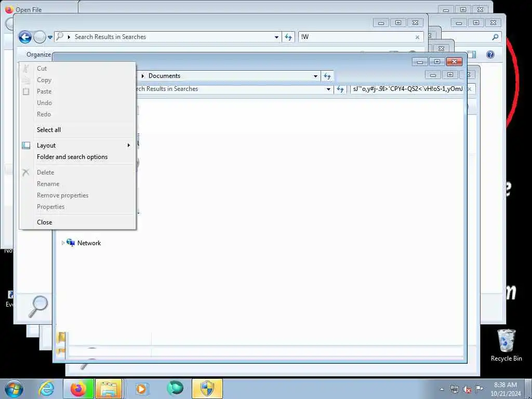Click the Show desktop button
532x399 pixels.
[529, 389]
